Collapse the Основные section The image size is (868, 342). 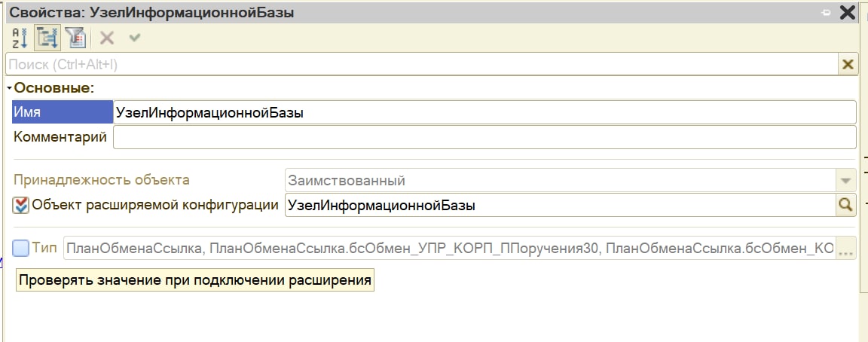(9, 88)
